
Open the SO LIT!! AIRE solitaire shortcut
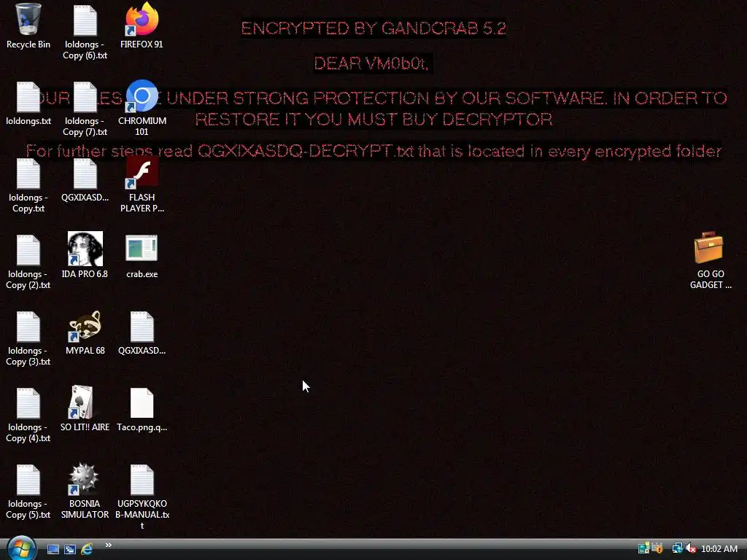85,410
